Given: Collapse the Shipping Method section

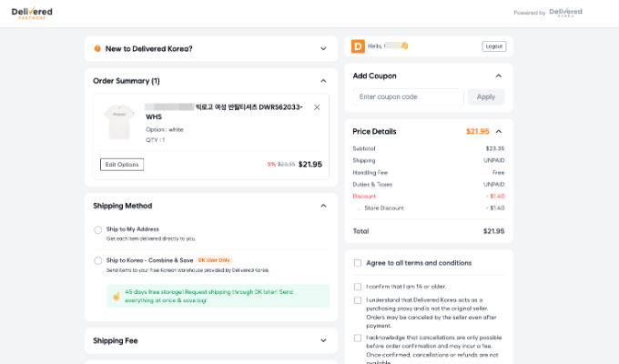Looking at the screenshot, I should [x=323, y=206].
